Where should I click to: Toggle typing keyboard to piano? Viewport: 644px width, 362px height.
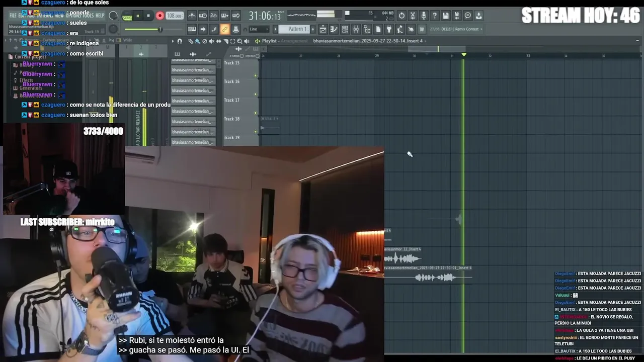[192, 29]
